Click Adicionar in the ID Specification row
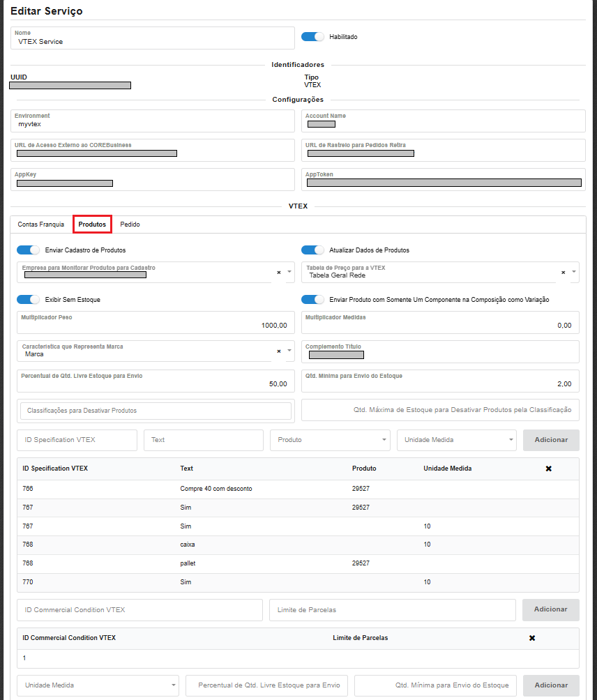Screen dimensions: 597x700 (x=550, y=440)
